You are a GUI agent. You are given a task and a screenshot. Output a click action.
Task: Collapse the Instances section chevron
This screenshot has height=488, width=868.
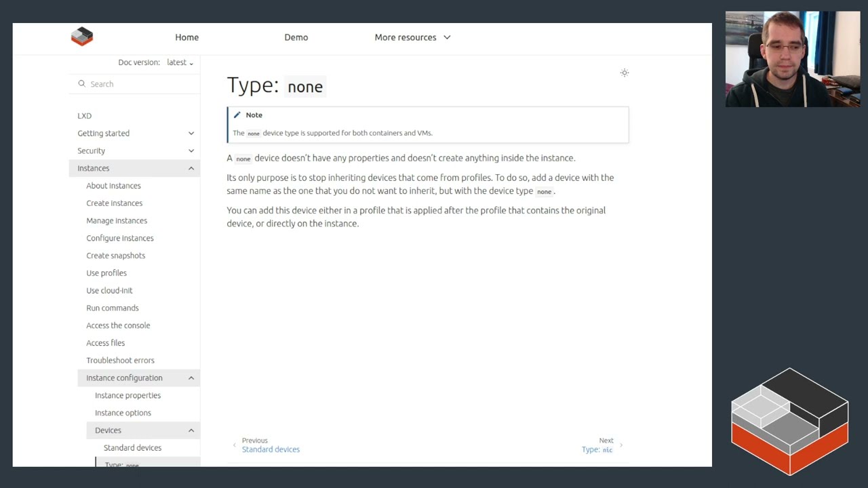coord(191,168)
